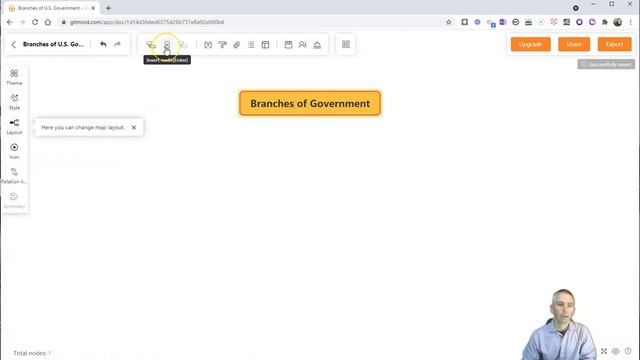Close the Branches of U.S. Government browser tab

93,8
